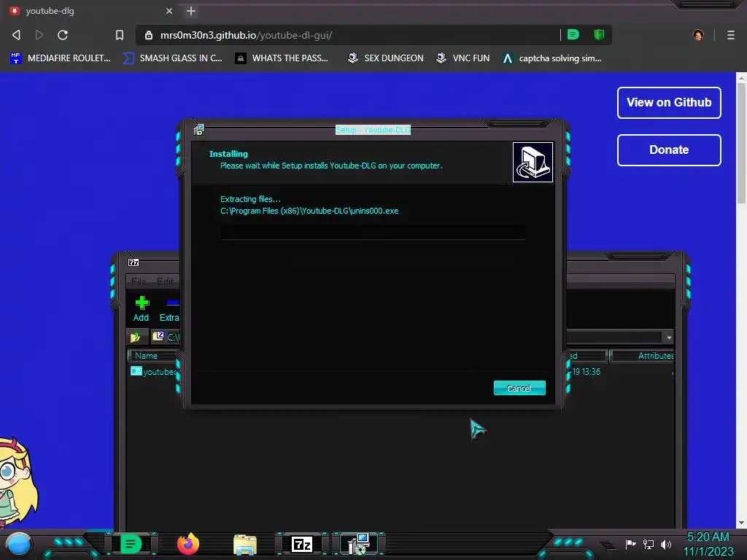Screen dimensions: 747x560
Task: Click the Extract button in 7-Zip toolbar
Action: (x=169, y=309)
